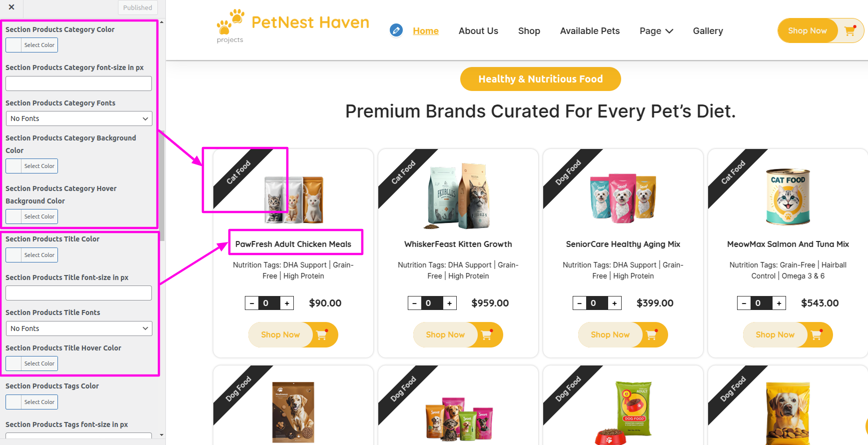This screenshot has height=445, width=868.
Task: Click cart icon under SeniorCare Healthy Aging Mix
Action: [x=652, y=334]
